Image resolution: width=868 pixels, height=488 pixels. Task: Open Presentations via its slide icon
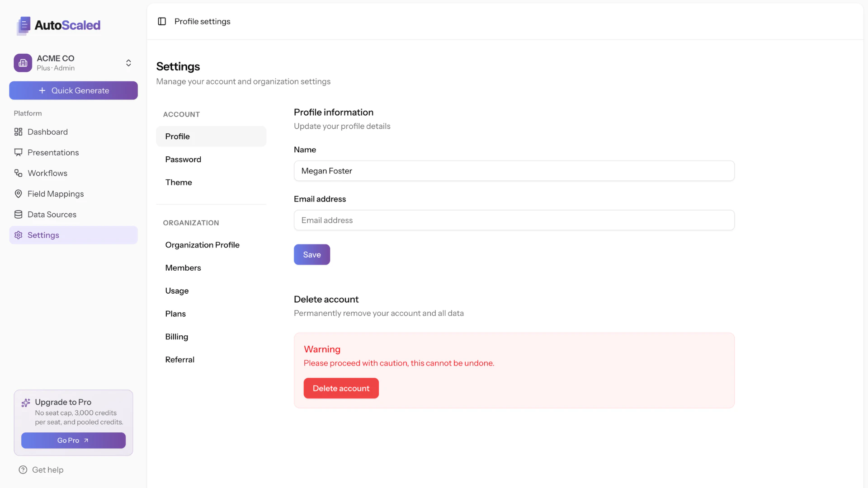coord(18,152)
